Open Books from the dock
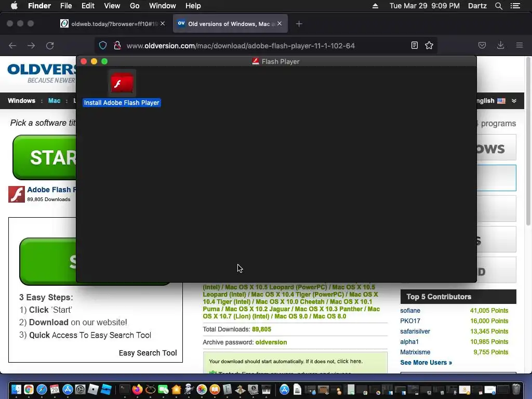Screen dimensions: 532x399 click(x=215, y=389)
